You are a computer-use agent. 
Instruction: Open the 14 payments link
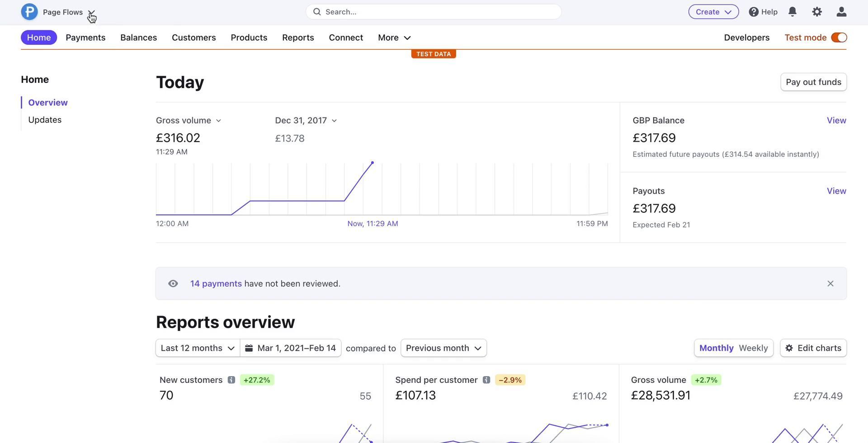[x=216, y=284]
